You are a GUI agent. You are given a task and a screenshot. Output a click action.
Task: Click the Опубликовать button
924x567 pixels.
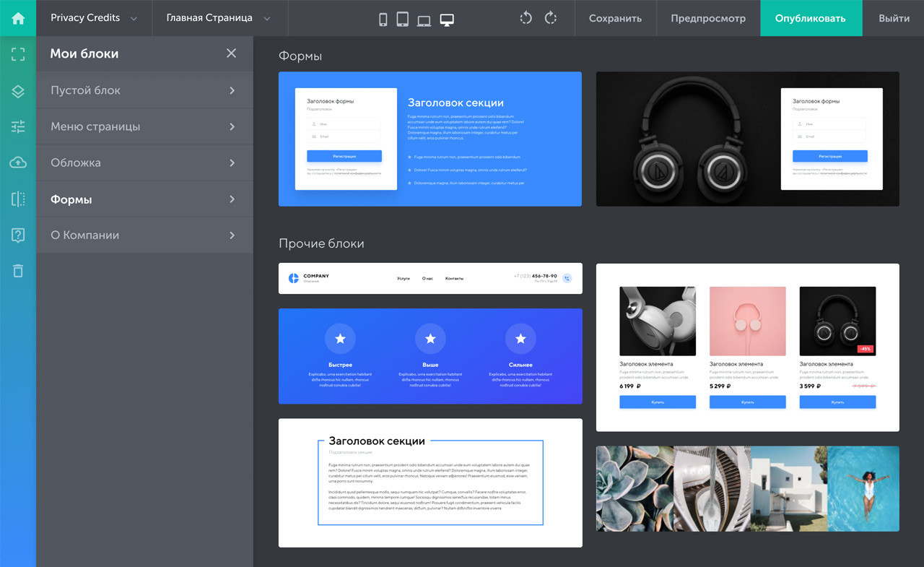(x=810, y=18)
